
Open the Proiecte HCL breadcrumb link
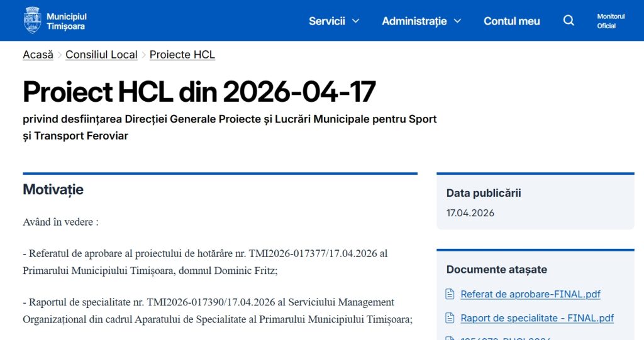[x=182, y=55]
